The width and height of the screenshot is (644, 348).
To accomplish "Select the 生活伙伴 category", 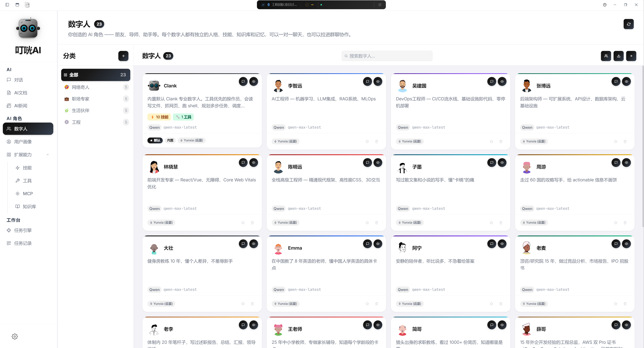I will [x=95, y=110].
